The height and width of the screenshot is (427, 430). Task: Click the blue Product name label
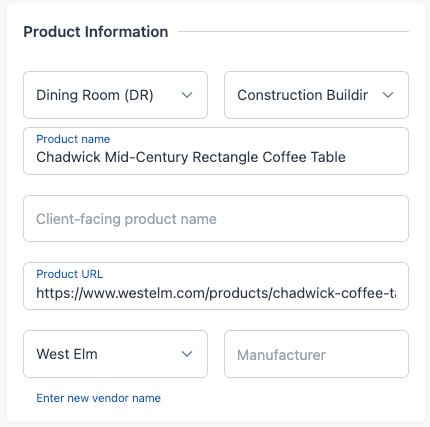click(x=73, y=139)
